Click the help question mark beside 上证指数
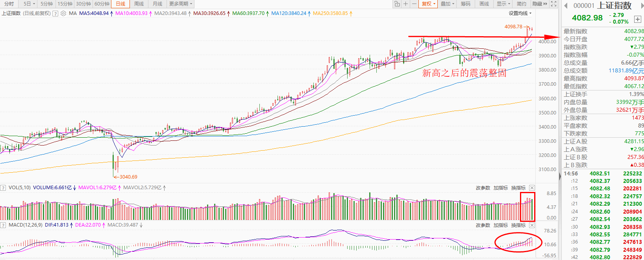The width and height of the screenshot is (644, 260). tap(56, 13)
